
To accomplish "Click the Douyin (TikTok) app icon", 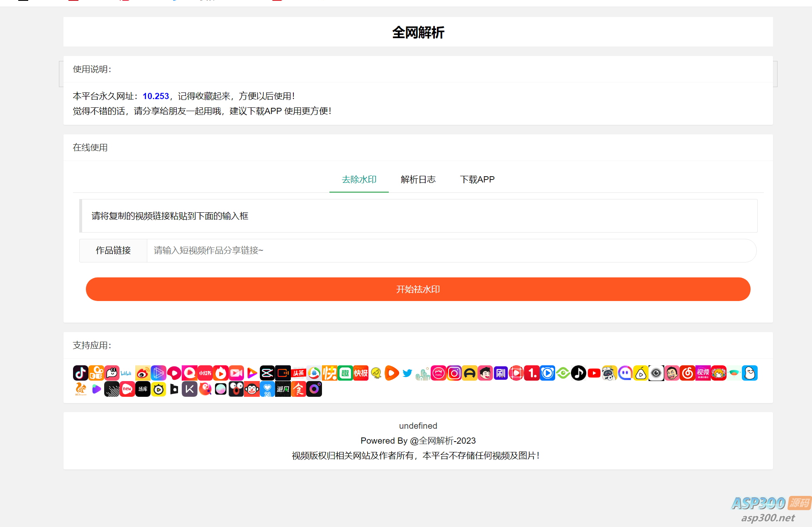I will (x=80, y=373).
